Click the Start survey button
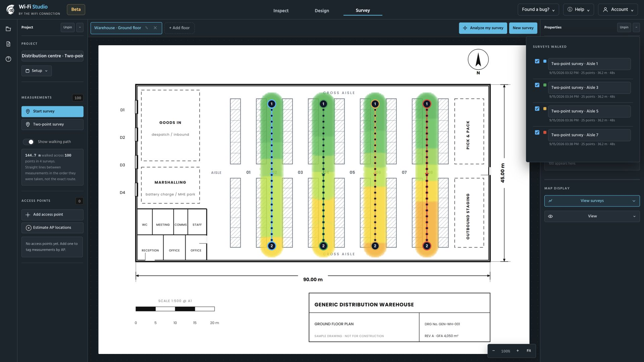The width and height of the screenshot is (644, 362). pos(52,112)
